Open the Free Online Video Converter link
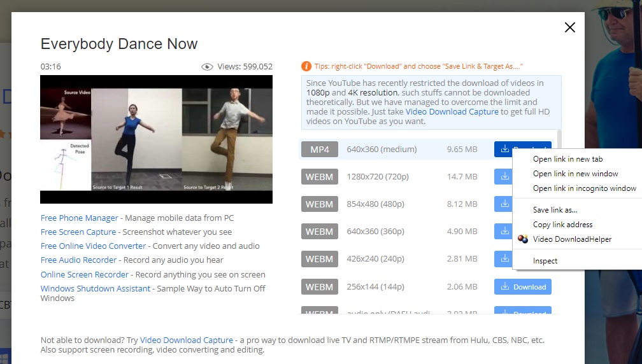The image size is (642, 364). [93, 246]
